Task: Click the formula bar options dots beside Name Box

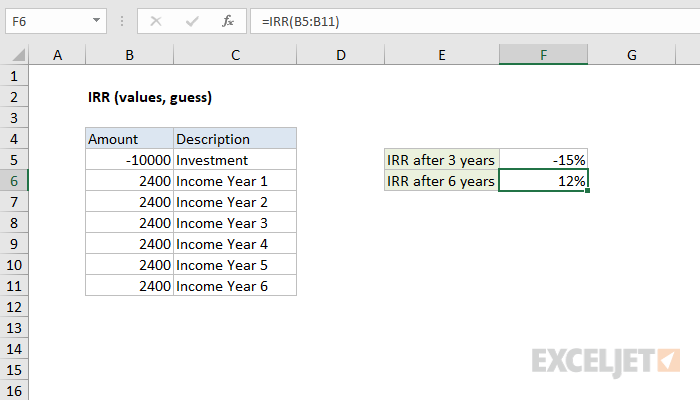Action: (x=121, y=21)
